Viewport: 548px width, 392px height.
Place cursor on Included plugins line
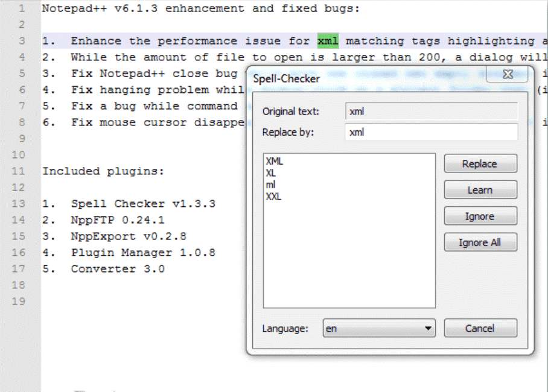click(x=103, y=171)
